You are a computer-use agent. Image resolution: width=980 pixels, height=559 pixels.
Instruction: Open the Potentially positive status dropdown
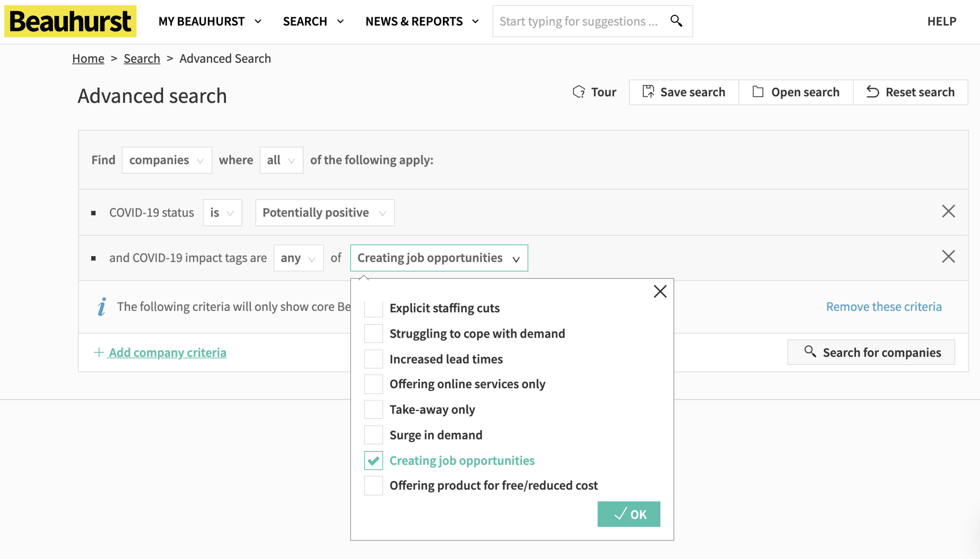(325, 213)
